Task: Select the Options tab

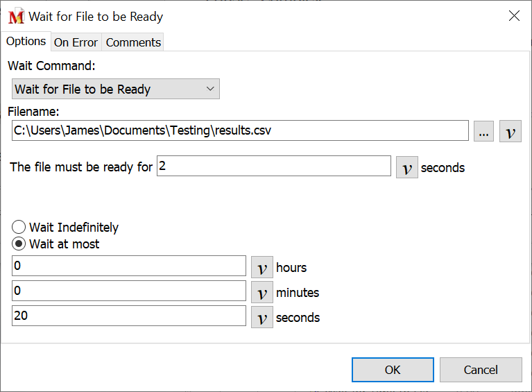Action: click(26, 42)
